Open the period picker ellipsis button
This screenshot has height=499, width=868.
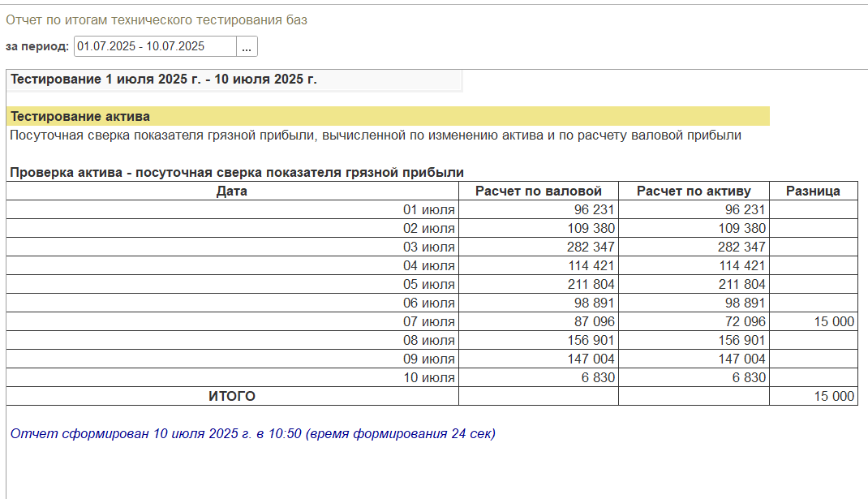click(x=247, y=46)
